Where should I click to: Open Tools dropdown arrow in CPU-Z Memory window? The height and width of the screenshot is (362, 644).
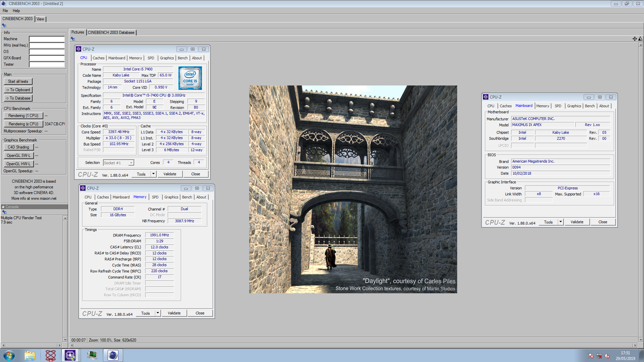click(x=158, y=313)
